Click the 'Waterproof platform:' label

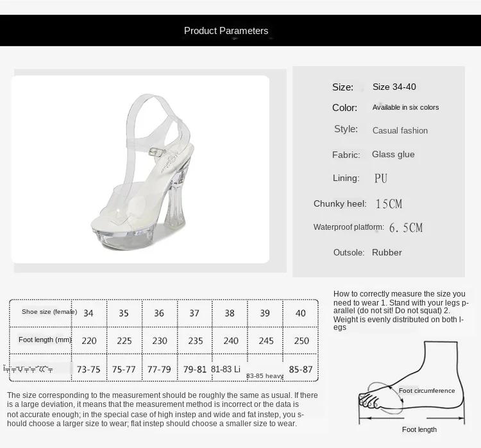point(348,227)
